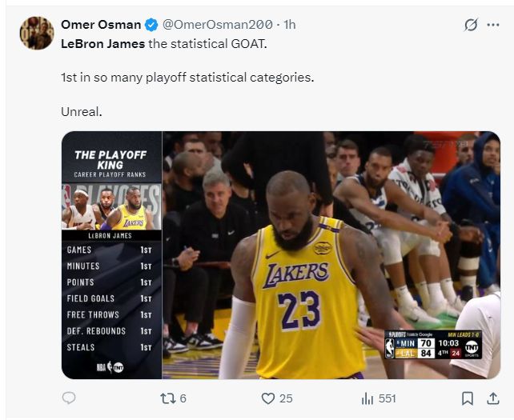
Task: View tweet analytics bar-chart icon
Action: pos(368,398)
